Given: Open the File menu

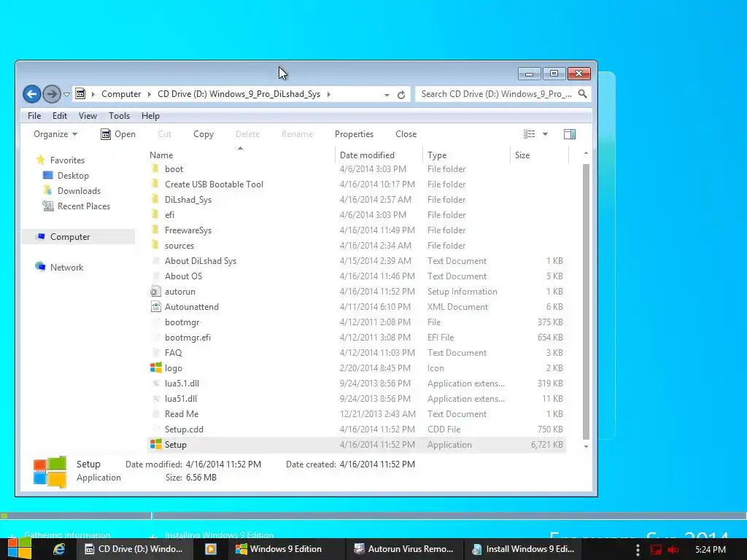Looking at the screenshot, I should (x=34, y=116).
